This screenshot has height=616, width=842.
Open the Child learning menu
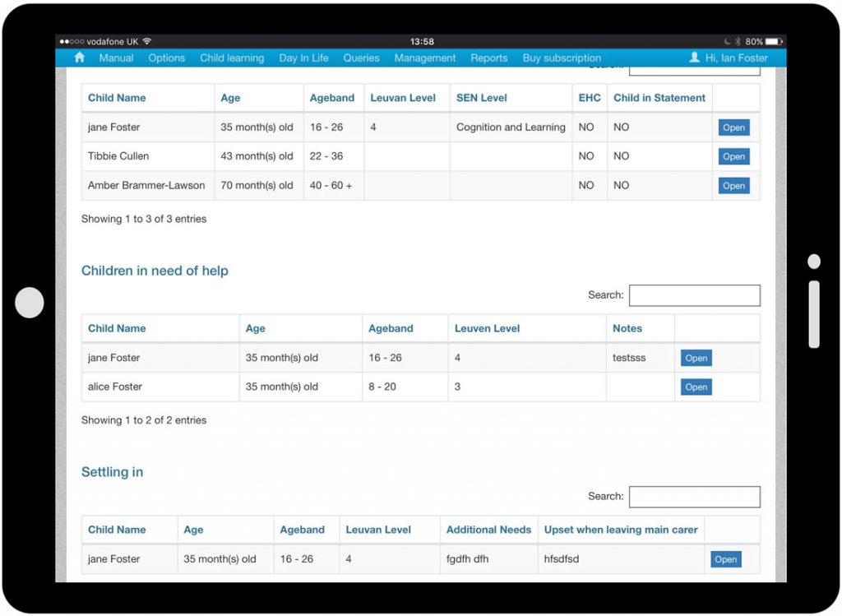[x=232, y=58]
